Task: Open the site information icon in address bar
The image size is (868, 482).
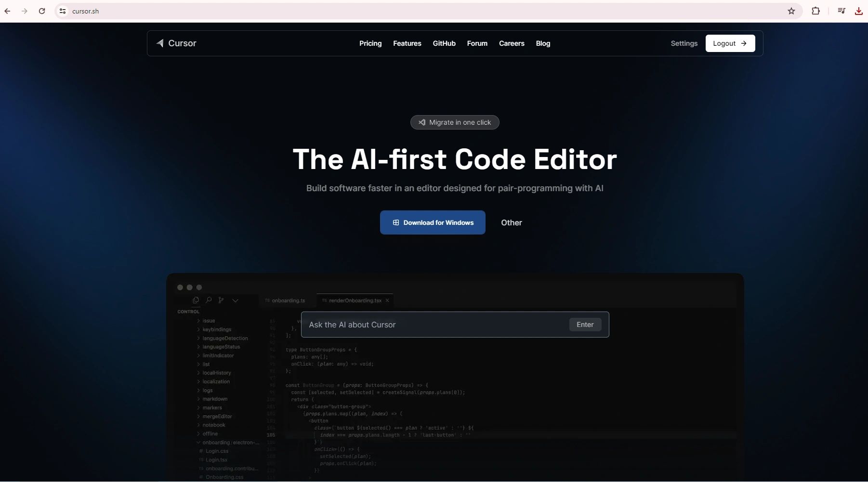Action: [63, 11]
